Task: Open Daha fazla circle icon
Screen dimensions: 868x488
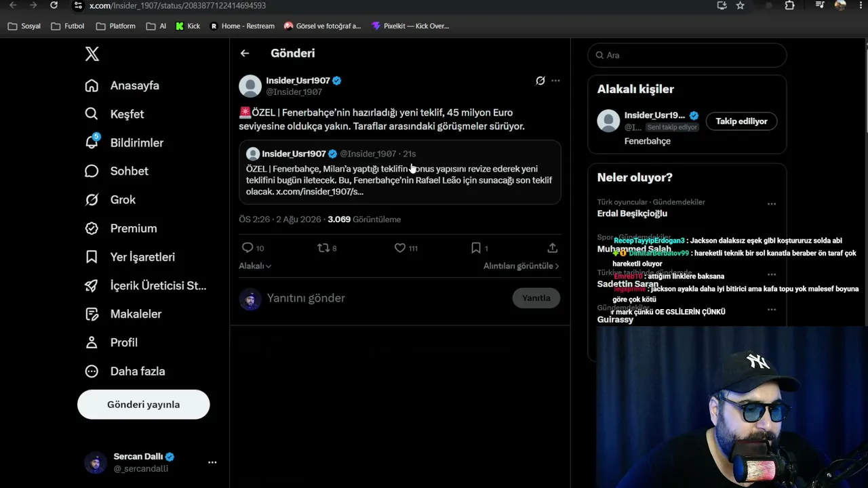Action: click(92, 371)
